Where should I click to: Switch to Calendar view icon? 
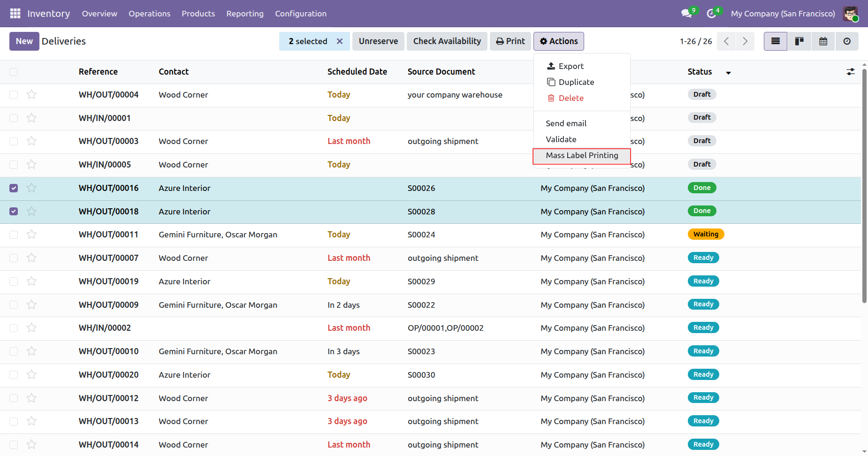(823, 41)
